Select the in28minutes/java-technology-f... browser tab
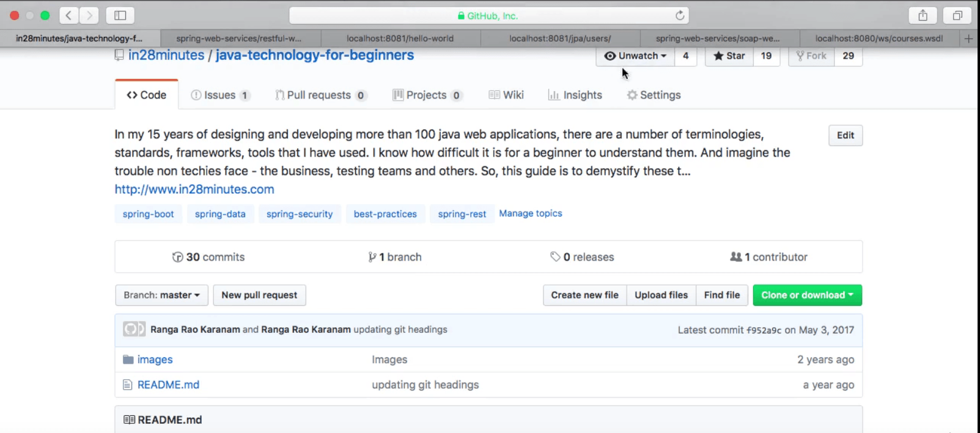980x433 pixels. 79,39
